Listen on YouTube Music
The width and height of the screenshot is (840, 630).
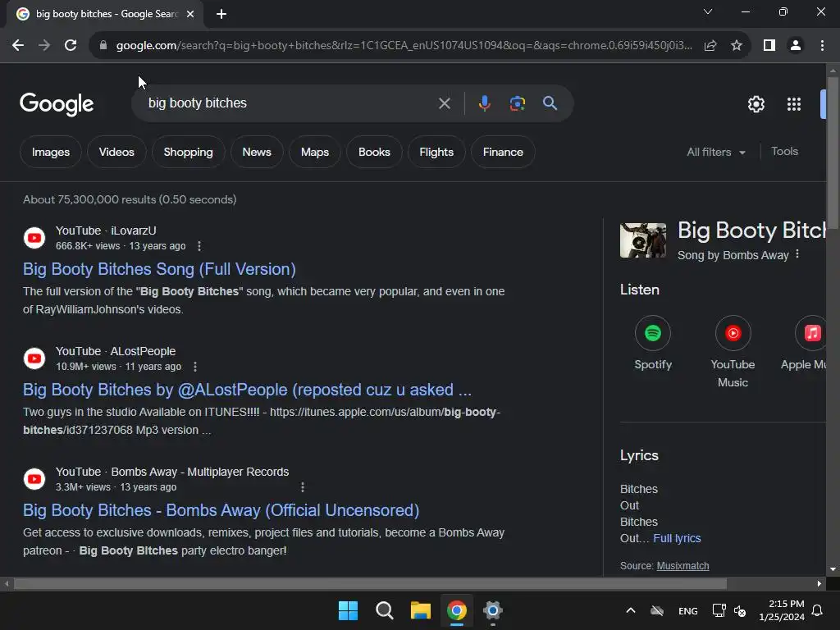point(733,353)
